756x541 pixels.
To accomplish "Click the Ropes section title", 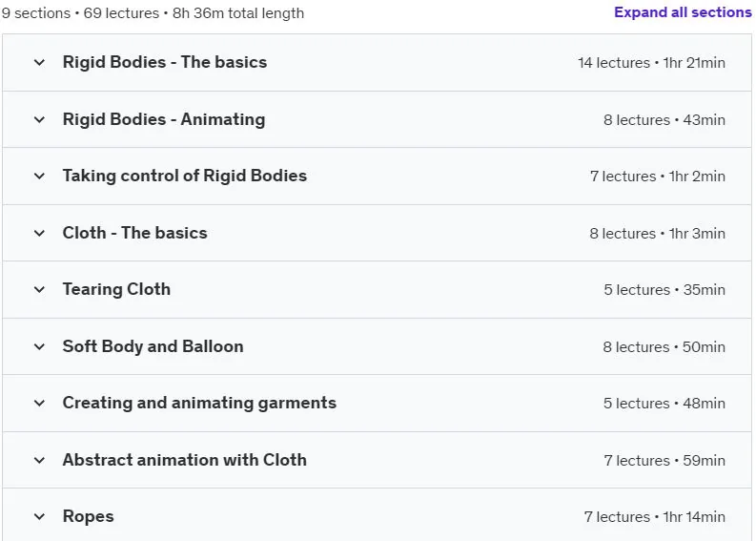I will tap(89, 516).
